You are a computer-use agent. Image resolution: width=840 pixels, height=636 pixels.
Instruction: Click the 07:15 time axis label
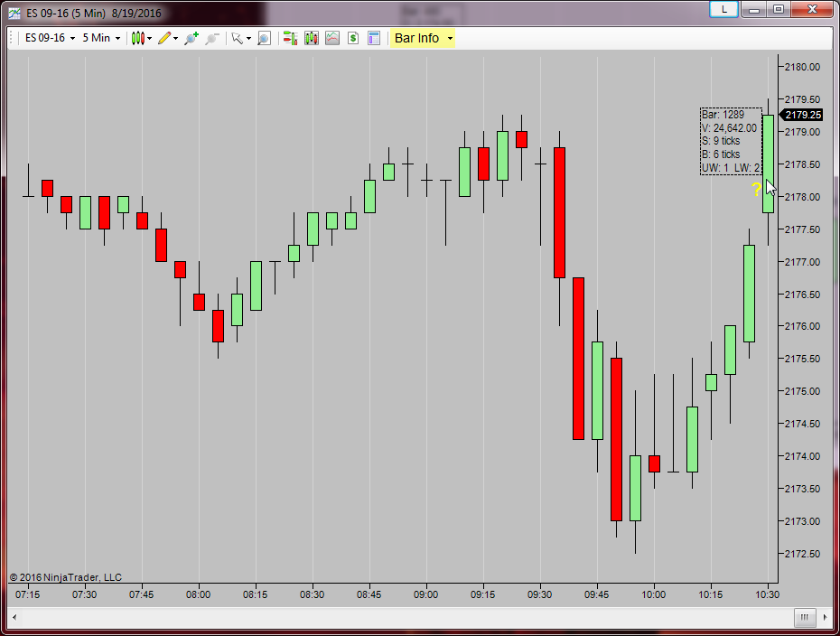[27, 594]
